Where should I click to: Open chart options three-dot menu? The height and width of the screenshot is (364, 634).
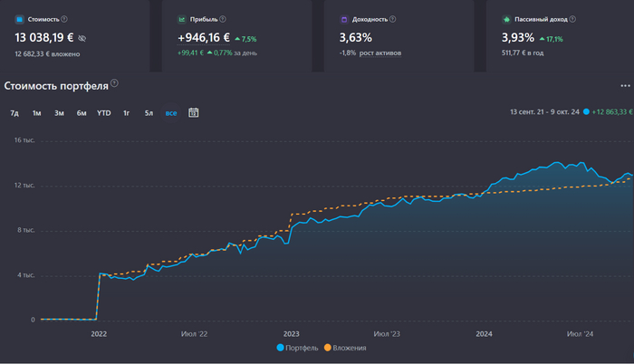[x=625, y=86]
